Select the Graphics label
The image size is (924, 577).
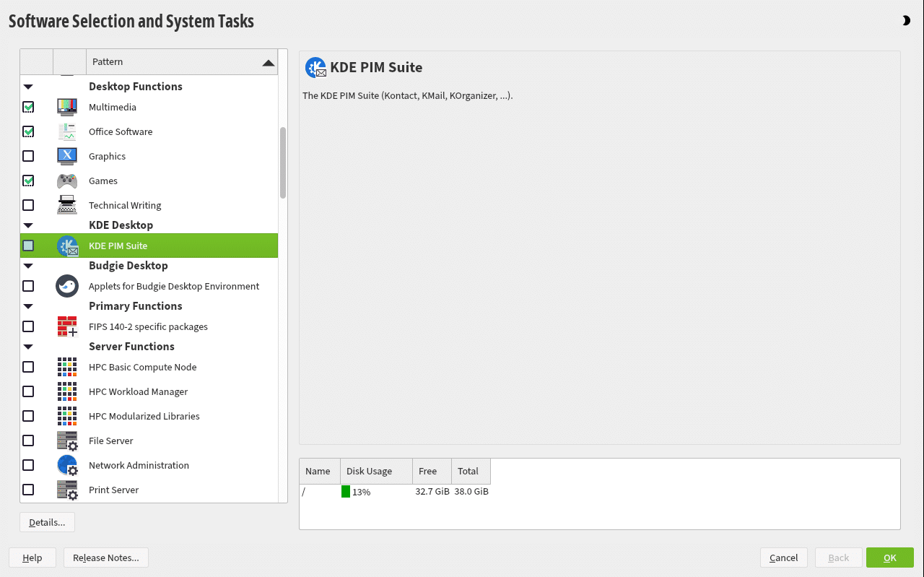coord(107,156)
